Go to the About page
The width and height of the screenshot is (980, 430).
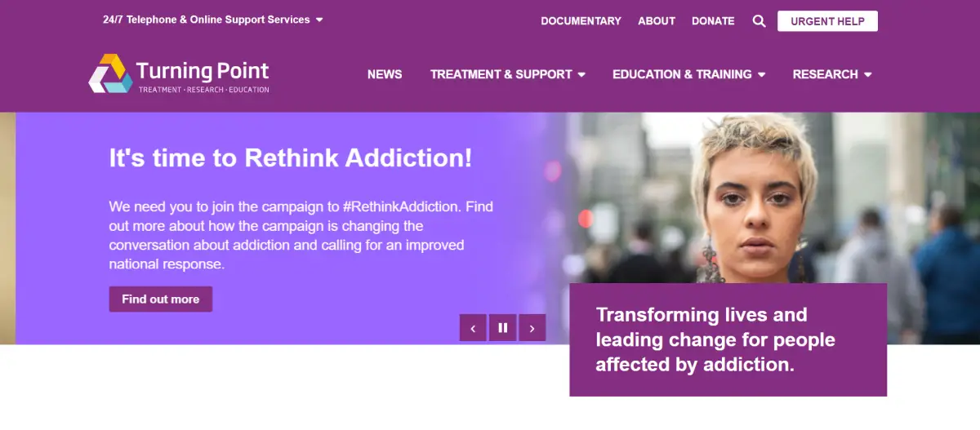[657, 21]
